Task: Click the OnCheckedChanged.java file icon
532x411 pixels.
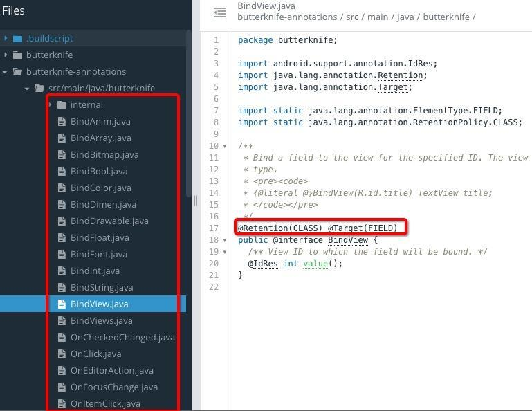Action: pos(62,338)
